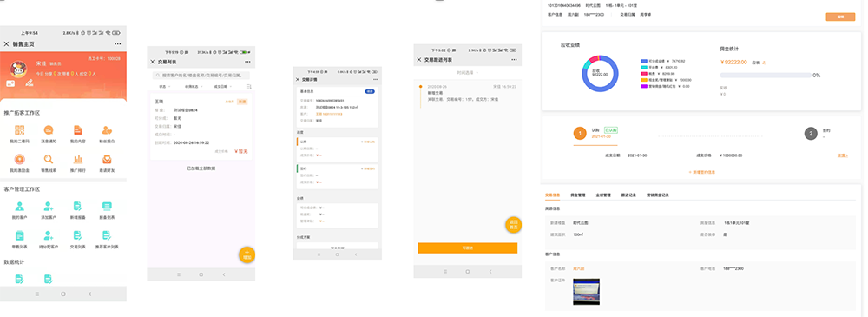The image size is (868, 317).
Task: Expand the 成交日期 filter dropdown
Action: point(222,87)
